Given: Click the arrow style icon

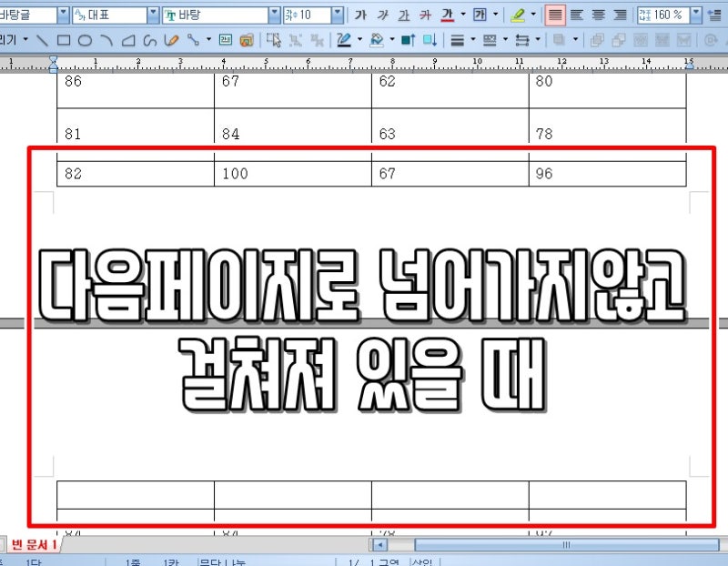Looking at the screenshot, I should coord(522,40).
